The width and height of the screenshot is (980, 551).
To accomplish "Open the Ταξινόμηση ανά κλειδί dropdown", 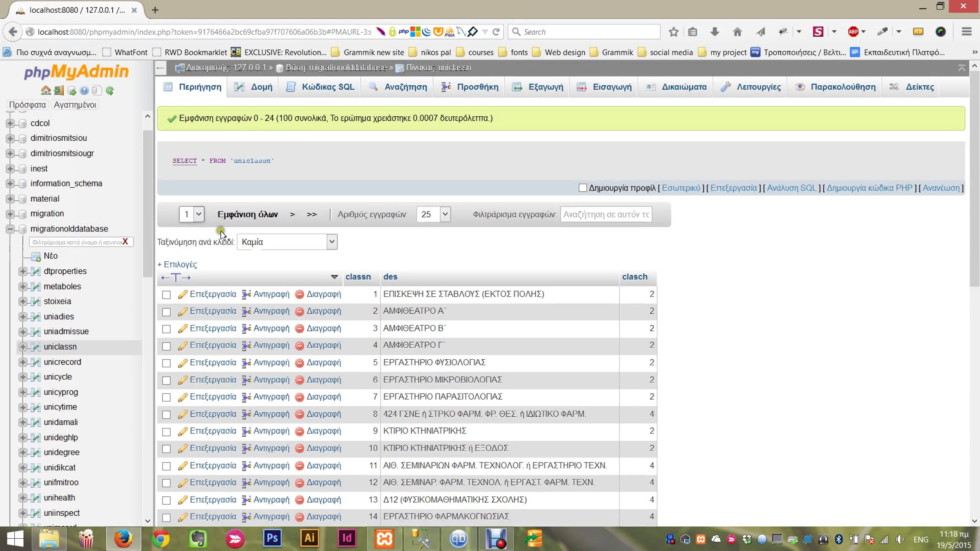I will (x=287, y=242).
